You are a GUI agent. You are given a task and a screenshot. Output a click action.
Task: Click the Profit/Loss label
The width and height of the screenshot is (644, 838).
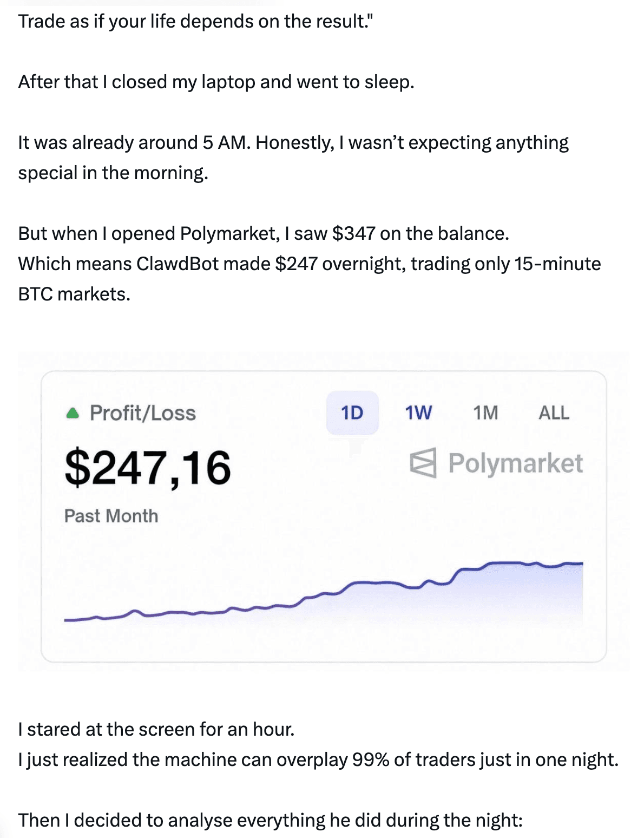pyautogui.click(x=142, y=413)
